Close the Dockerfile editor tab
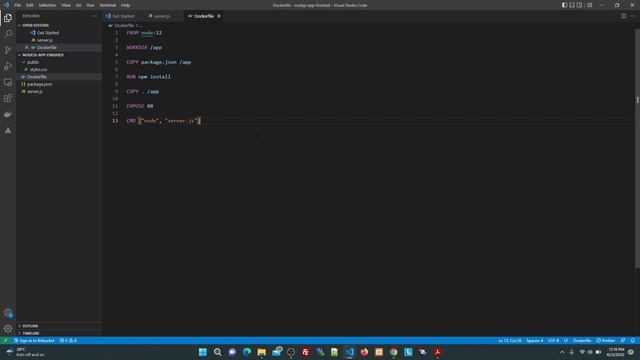This screenshot has width=640, height=360. [219, 16]
